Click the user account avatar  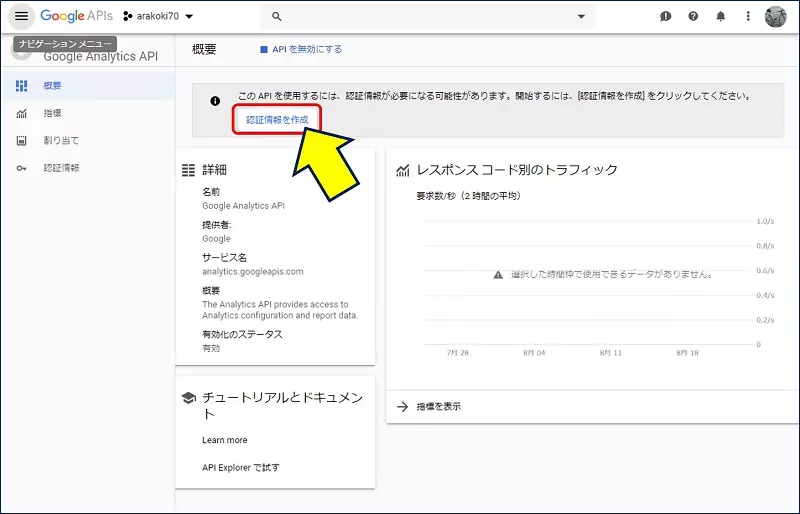pyautogui.click(x=776, y=16)
